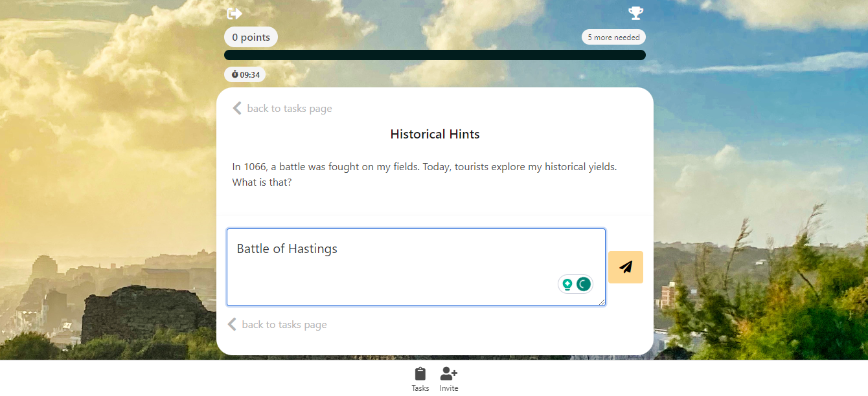Viewport: 868px width, 396px height.
Task: Click the chevron before top back link
Action: [x=237, y=108]
